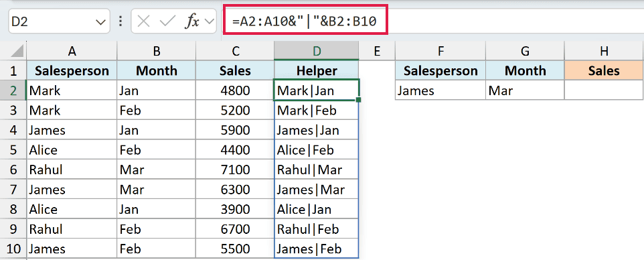
Task: Select row 2 header
Action: click(13, 90)
